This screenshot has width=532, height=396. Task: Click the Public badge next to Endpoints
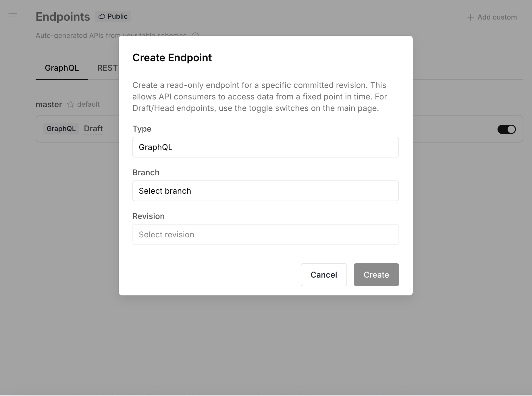pos(113,16)
